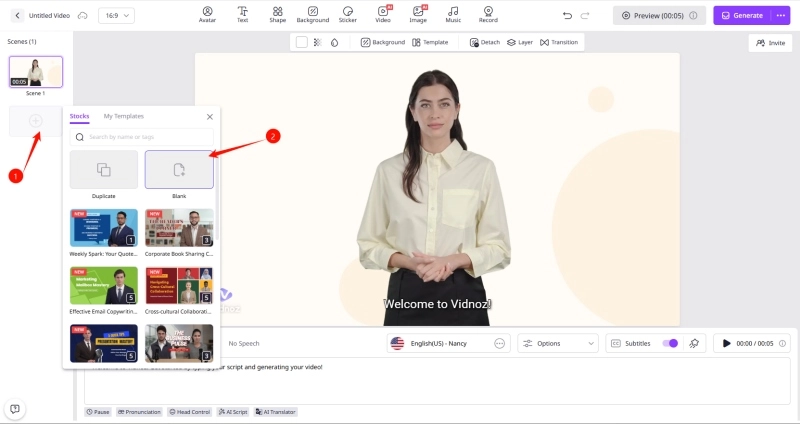Viewport: 800px width, 424px height.
Task: Click the add scene plus button
Action: point(35,121)
